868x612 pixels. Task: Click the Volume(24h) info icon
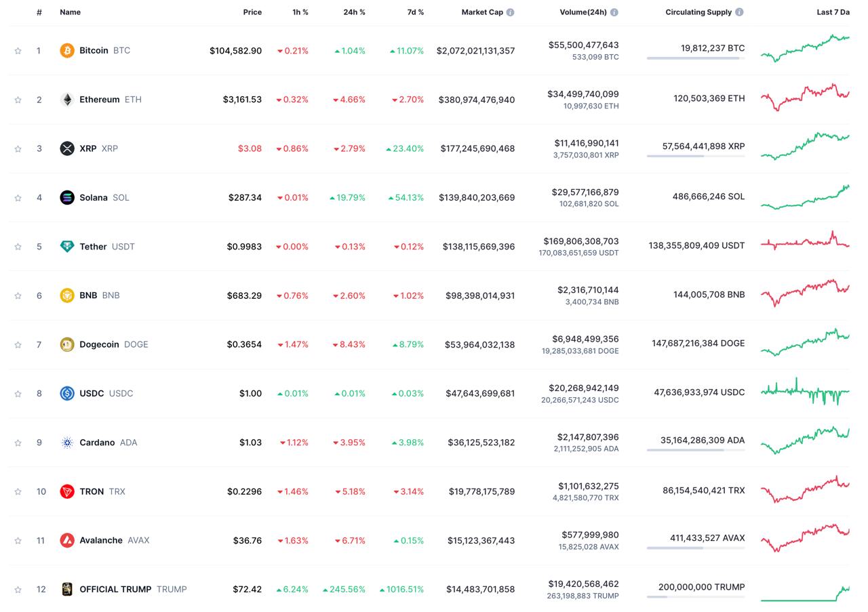click(x=614, y=12)
